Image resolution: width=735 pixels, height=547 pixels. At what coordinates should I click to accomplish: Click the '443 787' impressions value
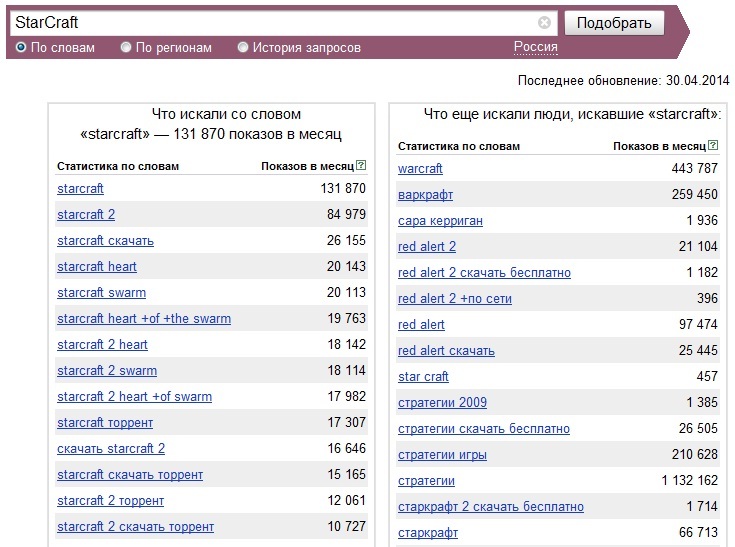tap(695, 168)
